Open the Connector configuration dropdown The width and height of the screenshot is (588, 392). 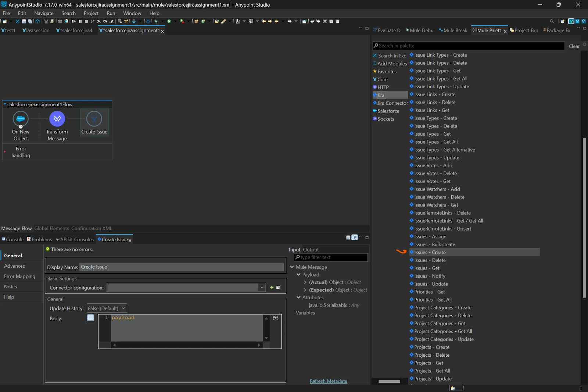pyautogui.click(x=262, y=288)
